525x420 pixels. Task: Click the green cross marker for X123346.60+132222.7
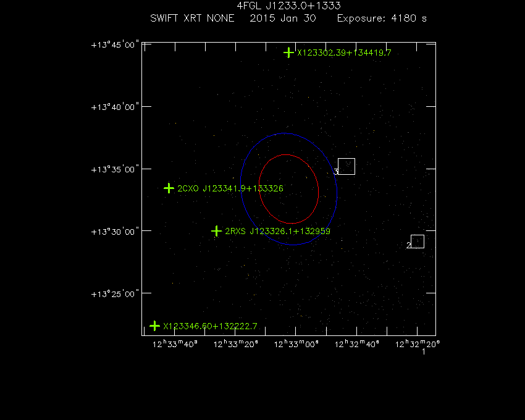click(x=154, y=326)
